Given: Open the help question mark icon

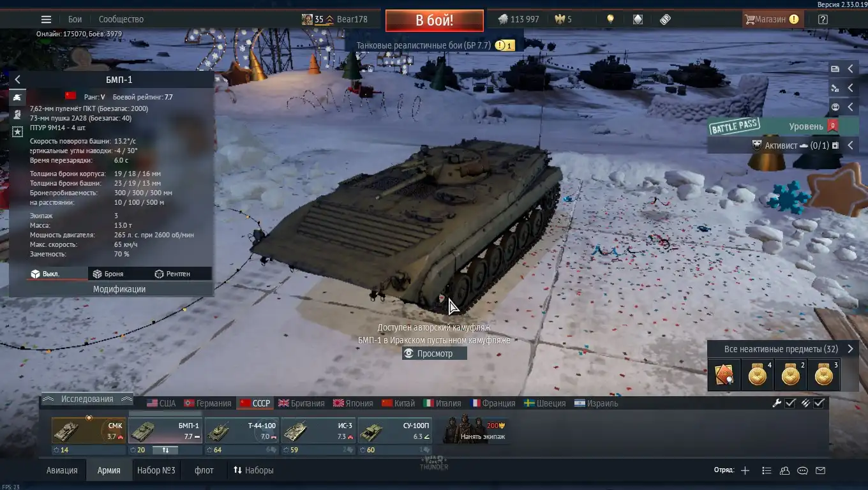Looking at the screenshot, I should [823, 19].
